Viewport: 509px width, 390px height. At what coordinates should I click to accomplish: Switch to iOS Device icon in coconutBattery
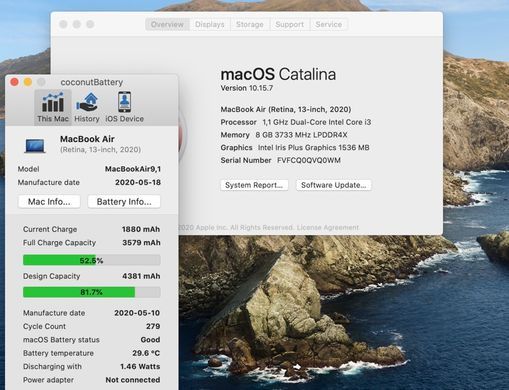tap(124, 107)
